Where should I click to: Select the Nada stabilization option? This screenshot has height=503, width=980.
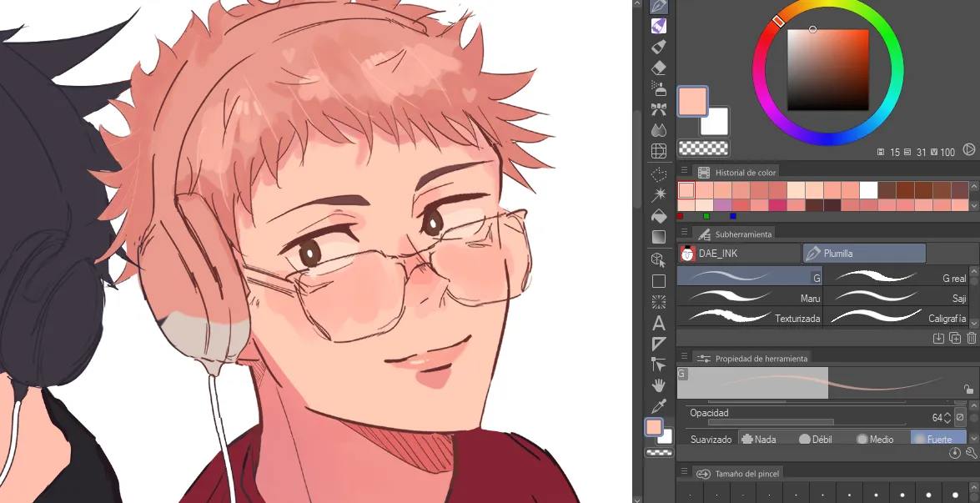pos(759,440)
